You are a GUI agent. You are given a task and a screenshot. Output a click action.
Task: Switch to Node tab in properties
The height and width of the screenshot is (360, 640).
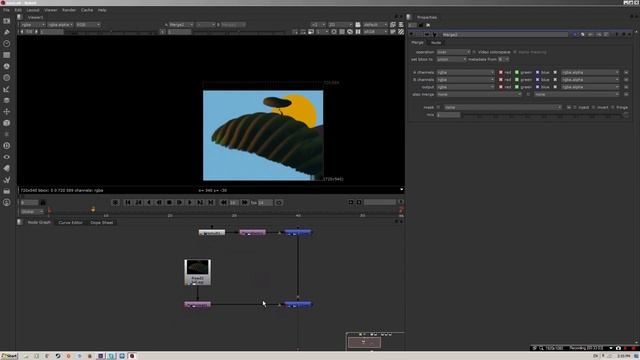pos(436,43)
